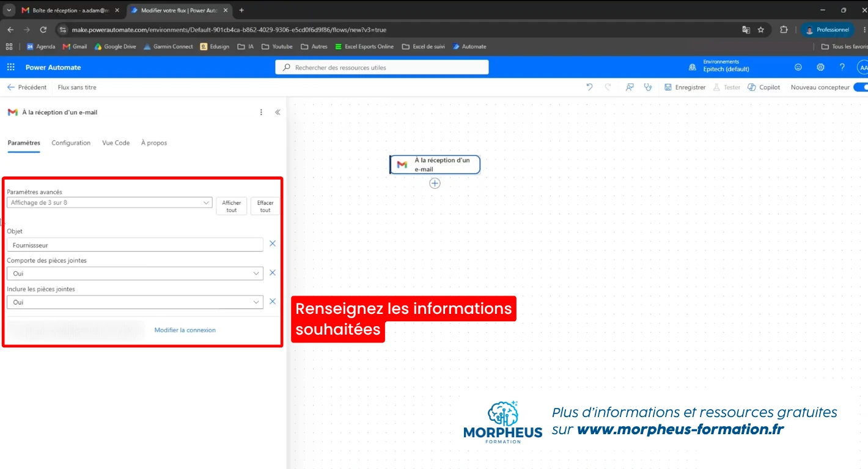Switch to the Configuration tab
The height and width of the screenshot is (469, 868).
tap(71, 143)
